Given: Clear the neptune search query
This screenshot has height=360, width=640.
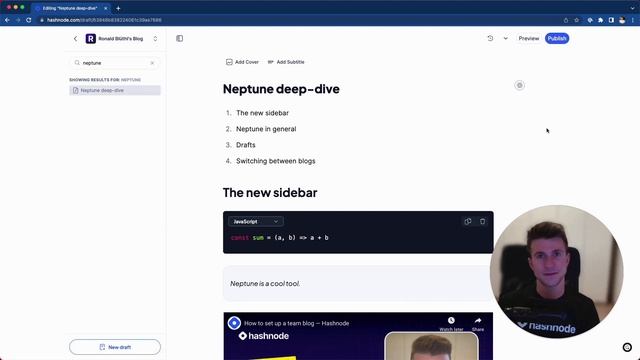Looking at the screenshot, I should (152, 63).
